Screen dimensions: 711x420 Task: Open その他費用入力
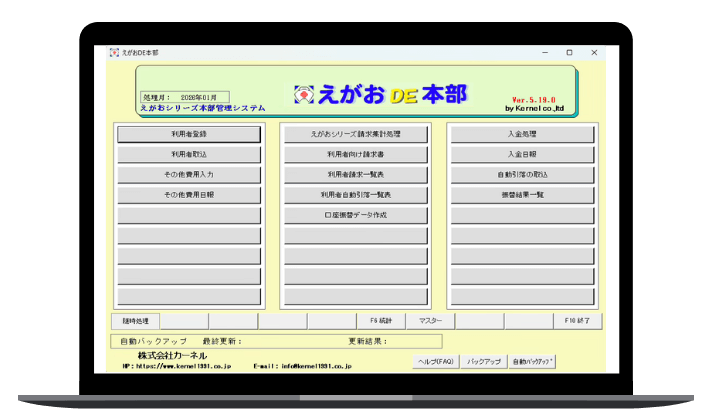click(x=189, y=175)
